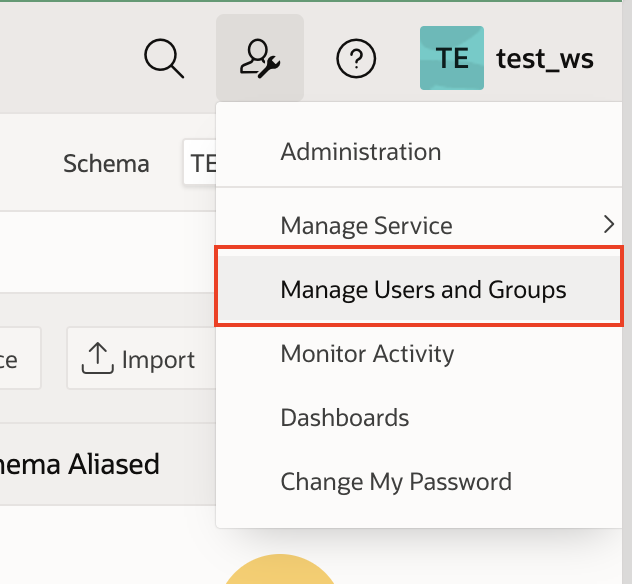Viewport: 632px width, 584px height.
Task: Expand the Manage Service submenu
Action: [x=419, y=225]
